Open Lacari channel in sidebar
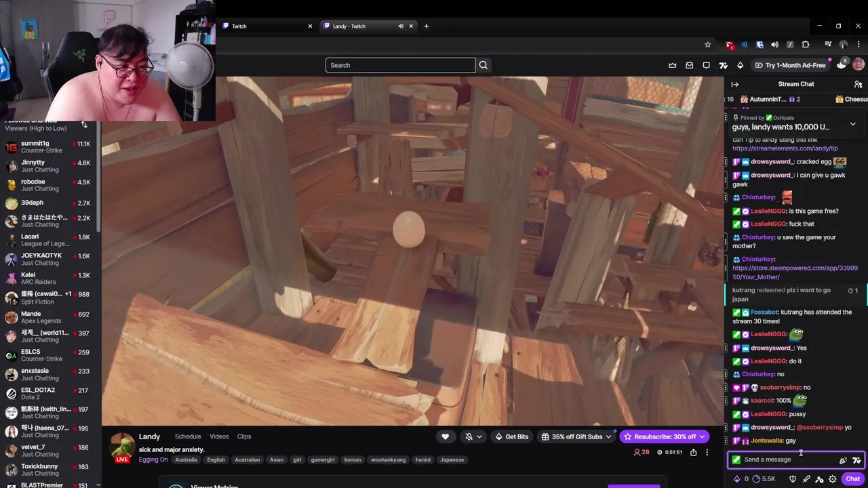 [47, 240]
